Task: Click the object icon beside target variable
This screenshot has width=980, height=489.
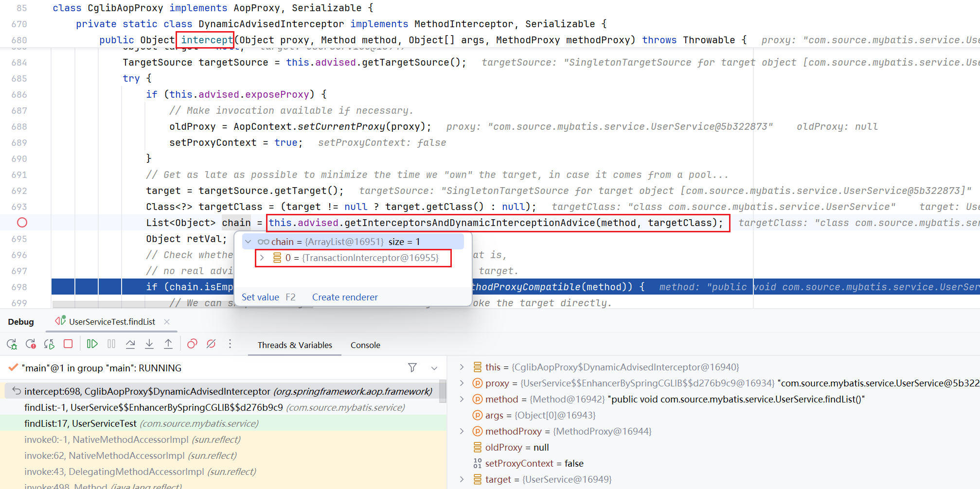Action: pyautogui.click(x=478, y=479)
